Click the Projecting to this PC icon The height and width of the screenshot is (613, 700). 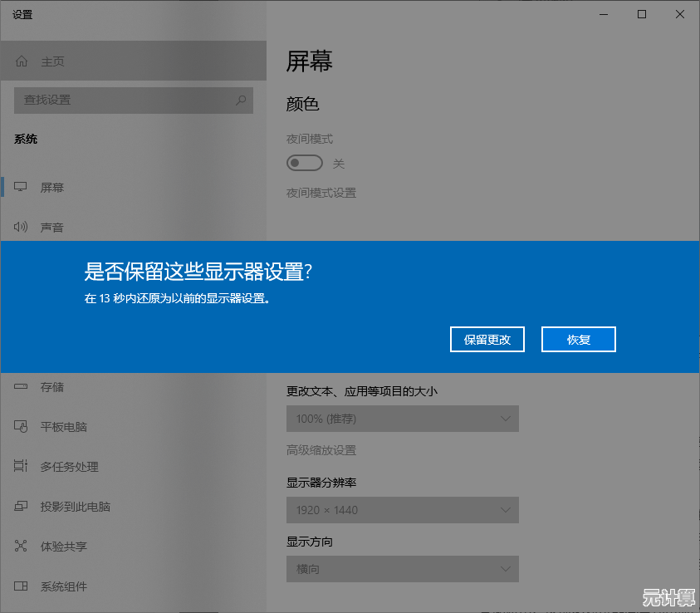pyautogui.click(x=22, y=507)
